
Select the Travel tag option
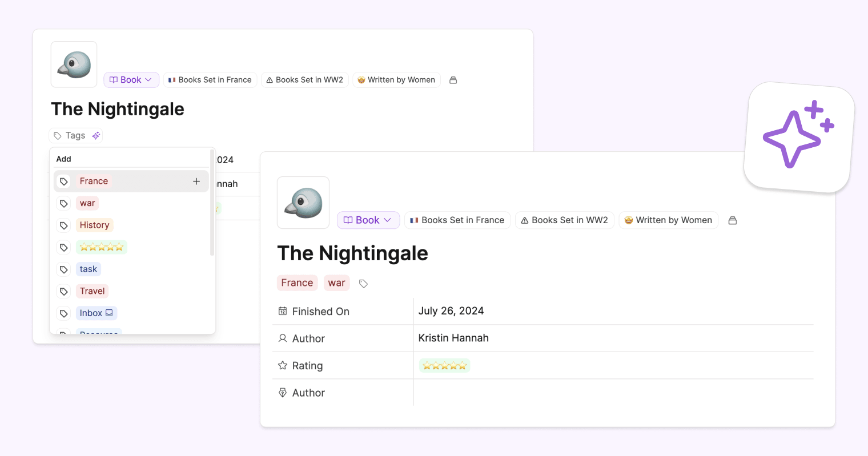[92, 291]
